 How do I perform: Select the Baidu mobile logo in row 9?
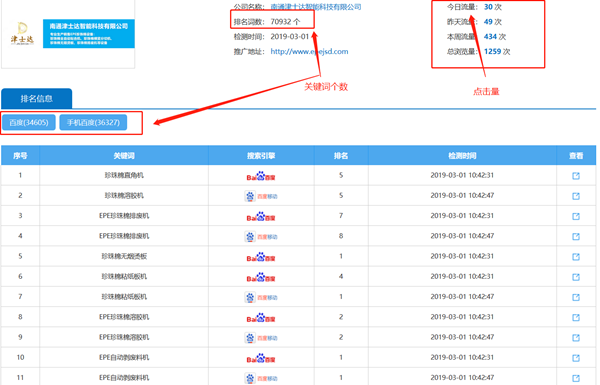pyautogui.click(x=261, y=338)
